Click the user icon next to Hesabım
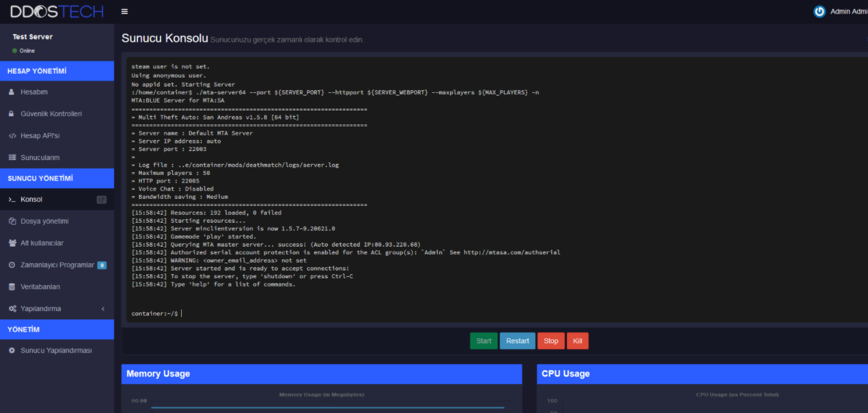868x413 pixels. 12,92
